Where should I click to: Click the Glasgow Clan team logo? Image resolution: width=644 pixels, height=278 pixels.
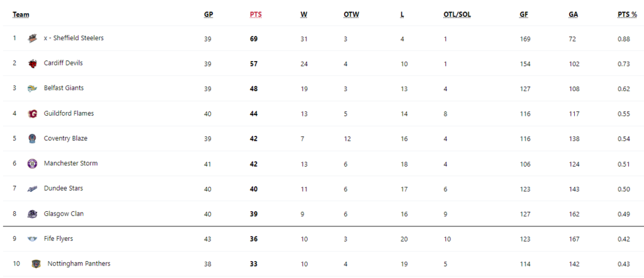tap(33, 214)
